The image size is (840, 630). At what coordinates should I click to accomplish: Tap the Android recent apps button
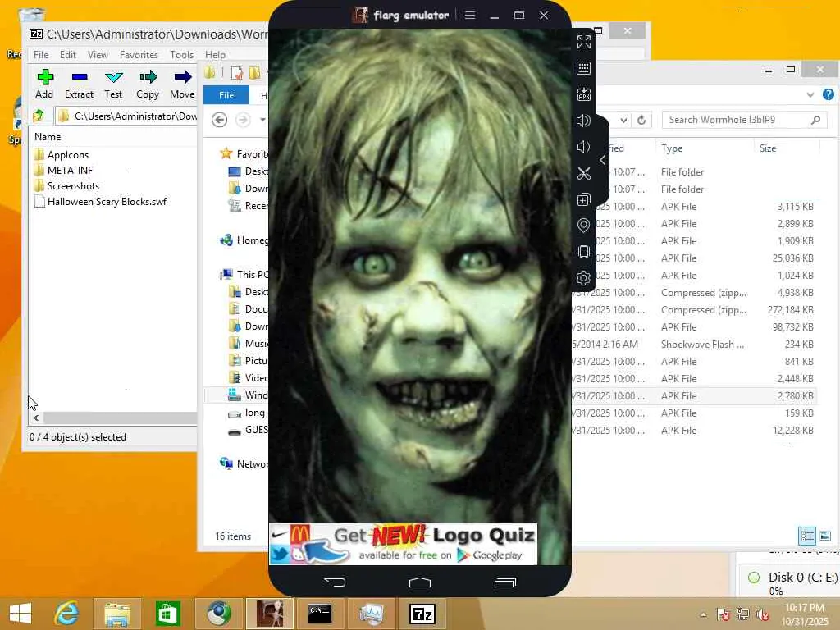click(x=504, y=582)
